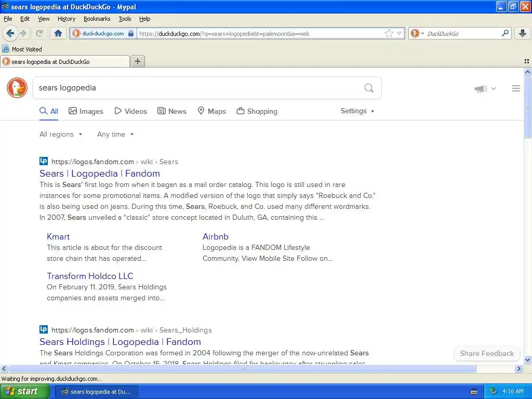Click the Windows start button

click(24, 391)
